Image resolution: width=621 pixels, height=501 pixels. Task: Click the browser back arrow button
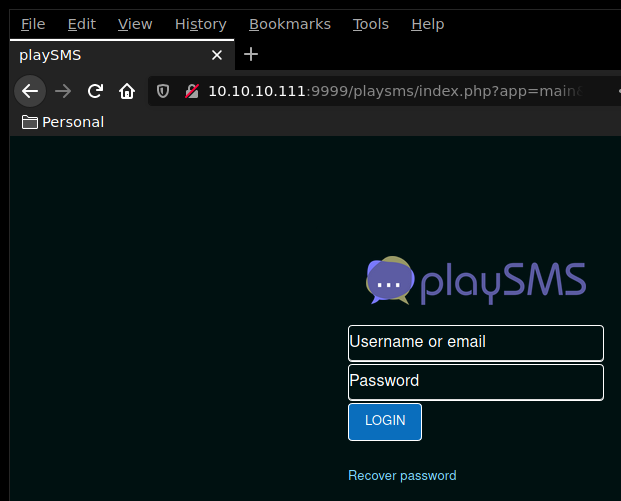click(30, 91)
